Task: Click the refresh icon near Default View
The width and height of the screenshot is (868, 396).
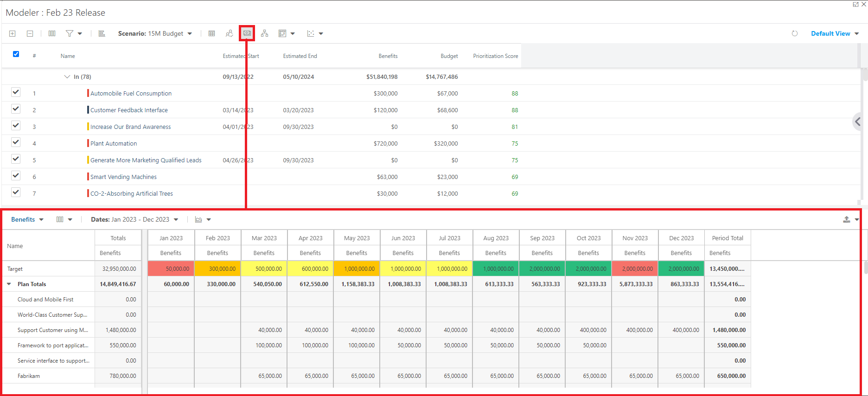Action: (795, 33)
